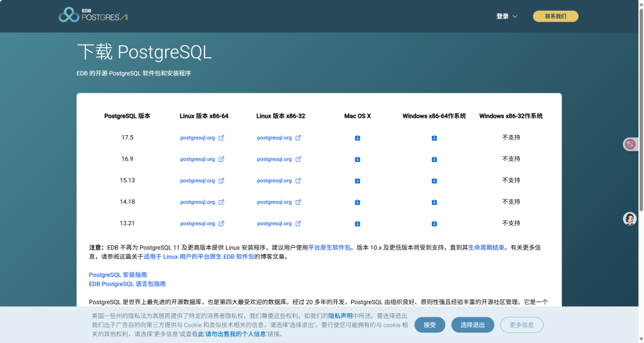
Task: Download version 15.13 for Mac OS X
Action: [x=357, y=180]
